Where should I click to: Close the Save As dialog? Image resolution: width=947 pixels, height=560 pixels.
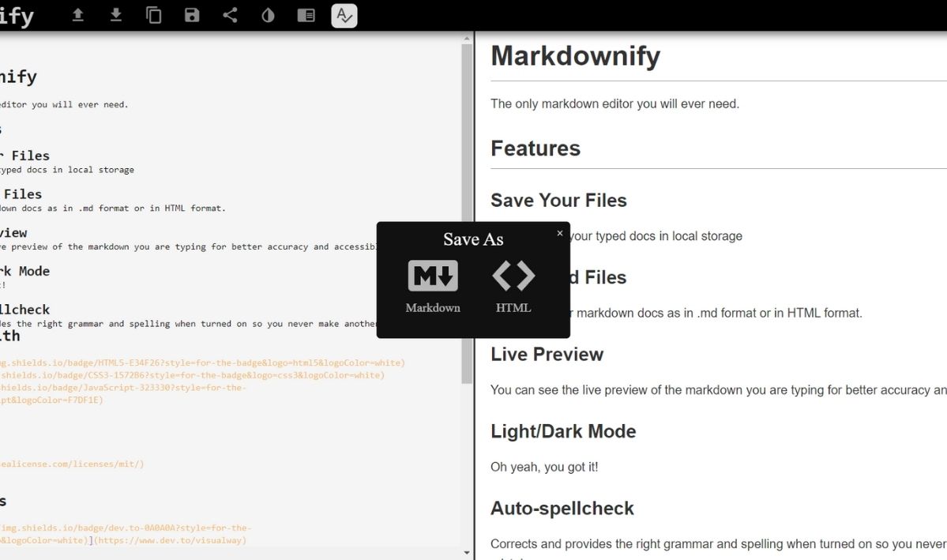[x=560, y=233]
